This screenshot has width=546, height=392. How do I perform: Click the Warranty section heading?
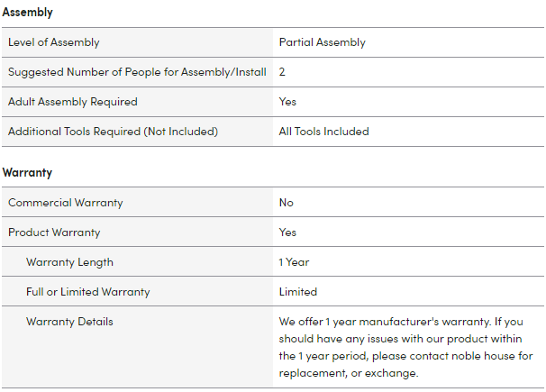28,172
